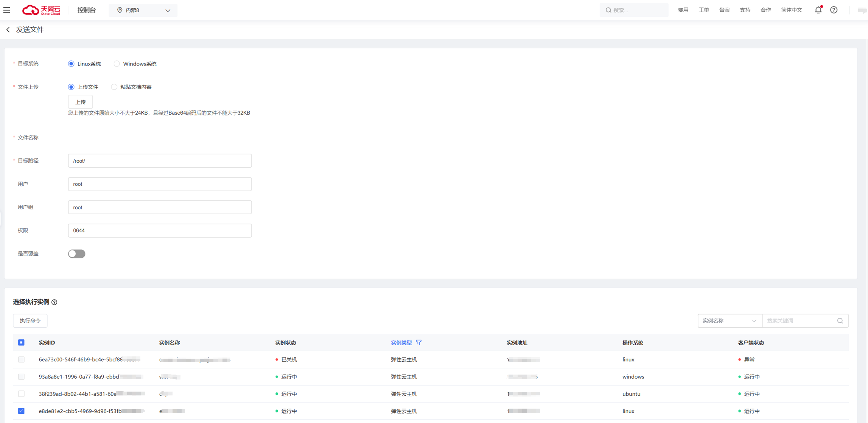The height and width of the screenshot is (423, 868).
Task: Click instance ID 6ea73c00-546f-46b9-bc4e text
Action: tap(89, 359)
